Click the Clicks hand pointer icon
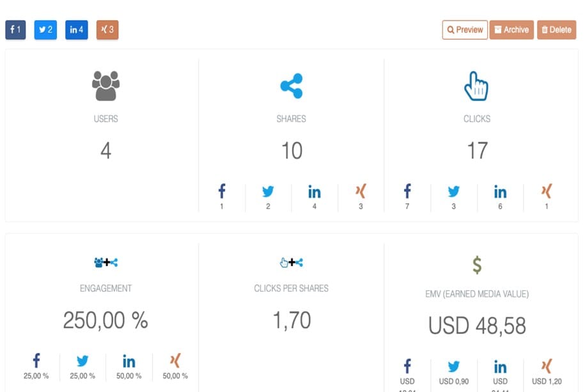The height and width of the screenshot is (392, 585). [x=476, y=86]
